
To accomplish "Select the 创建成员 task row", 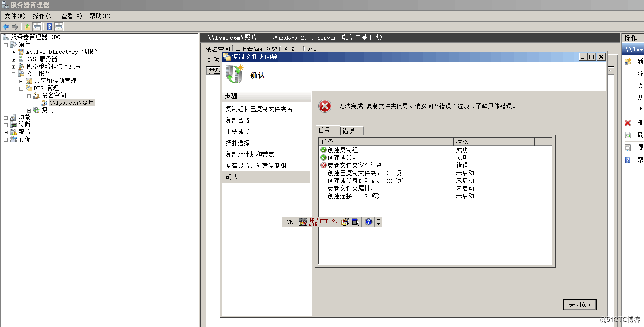I will [435, 157].
